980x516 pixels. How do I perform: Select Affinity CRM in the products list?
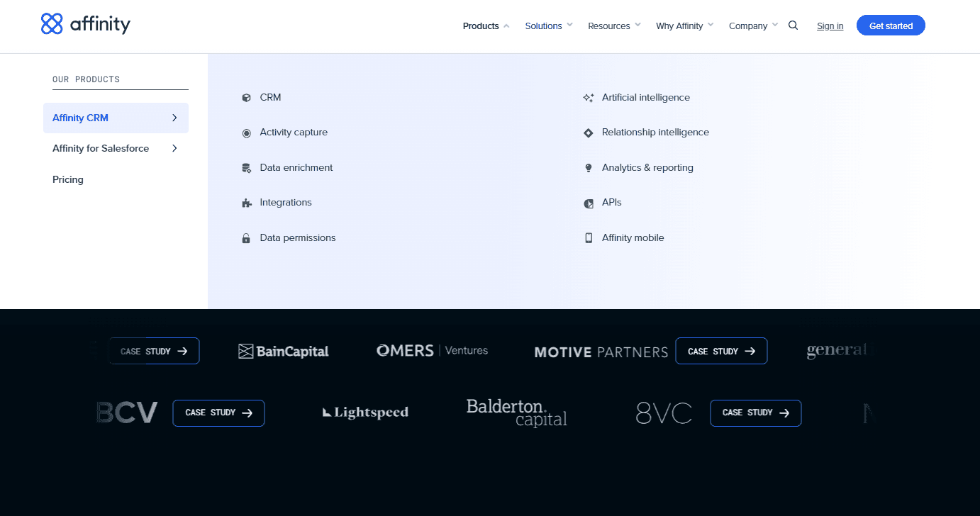tap(116, 118)
